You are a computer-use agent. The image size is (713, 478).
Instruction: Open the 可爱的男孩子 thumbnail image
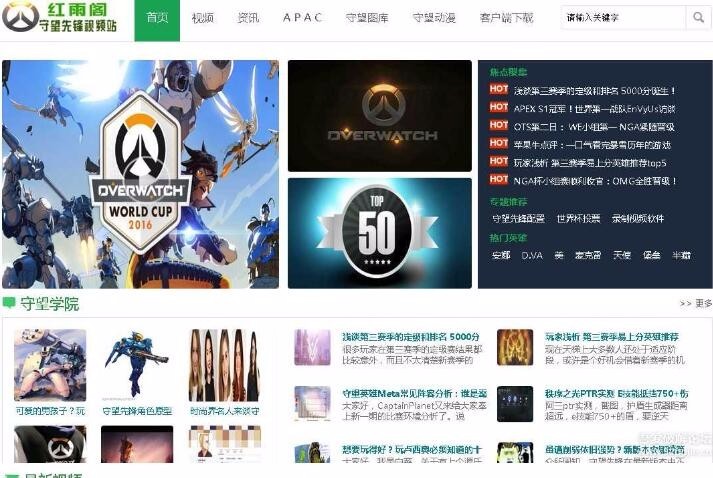pos(50,365)
